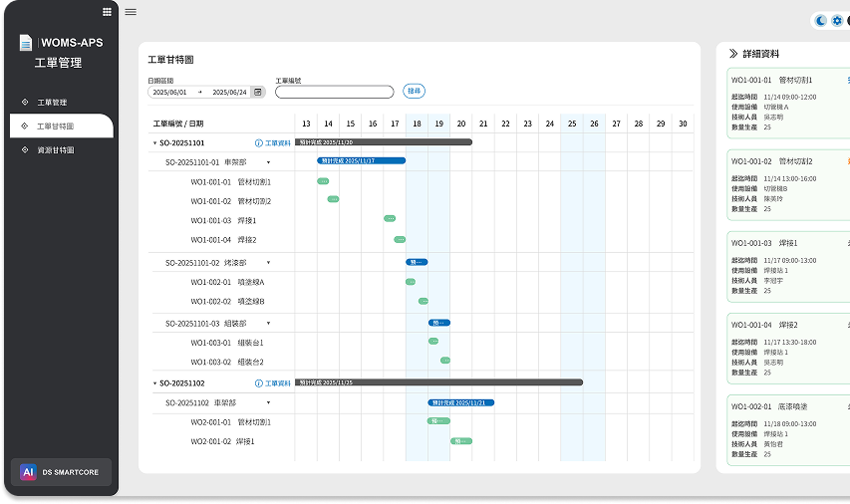The image size is (850, 504).
Task: Click info icon beside SO-20251101 工單資料
Action: [259, 143]
